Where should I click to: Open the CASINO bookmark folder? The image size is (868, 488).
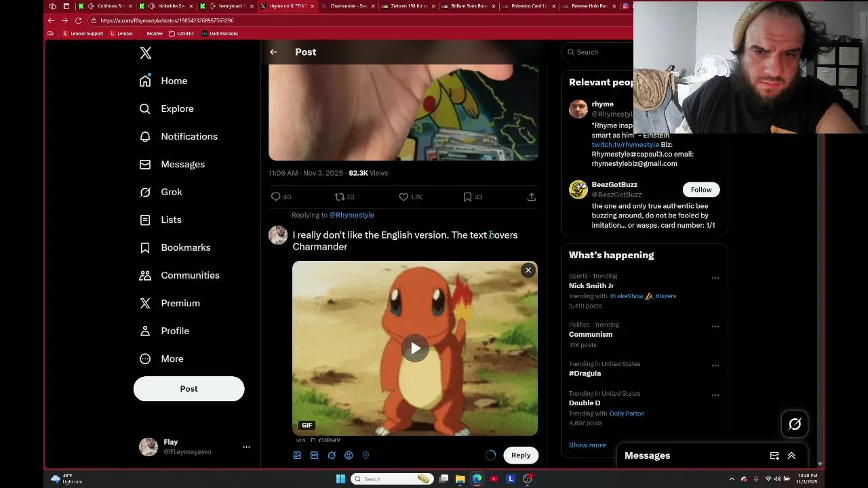(x=182, y=33)
